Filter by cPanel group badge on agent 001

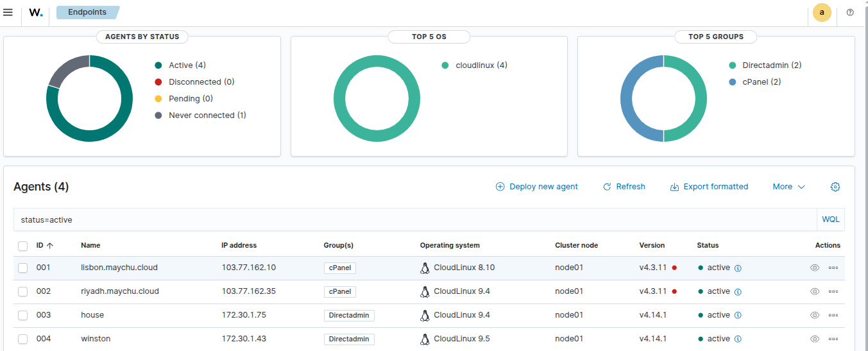tap(339, 268)
